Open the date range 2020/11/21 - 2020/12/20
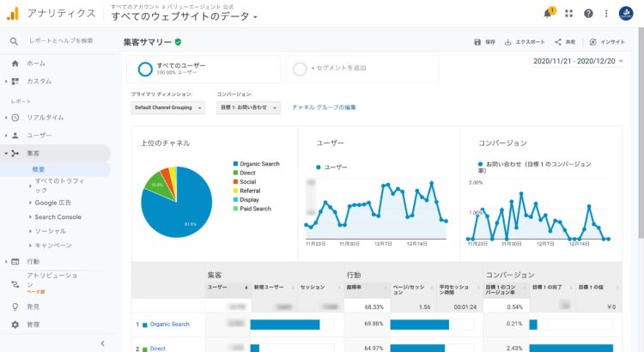This screenshot has height=352, width=644. click(x=578, y=61)
